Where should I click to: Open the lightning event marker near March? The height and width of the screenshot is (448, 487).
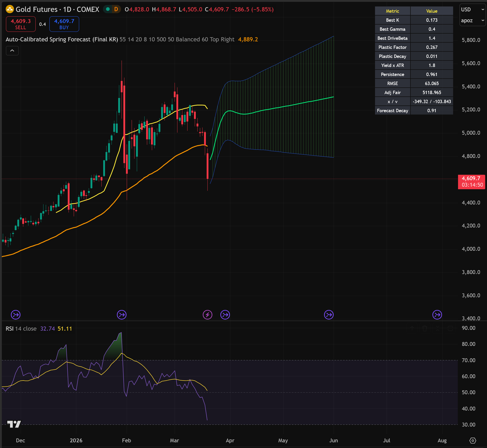(207, 315)
